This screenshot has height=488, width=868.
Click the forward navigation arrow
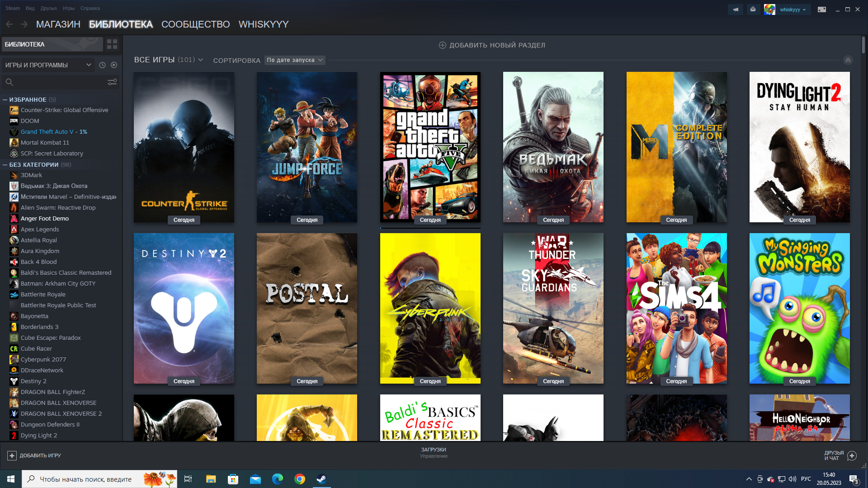click(x=24, y=24)
